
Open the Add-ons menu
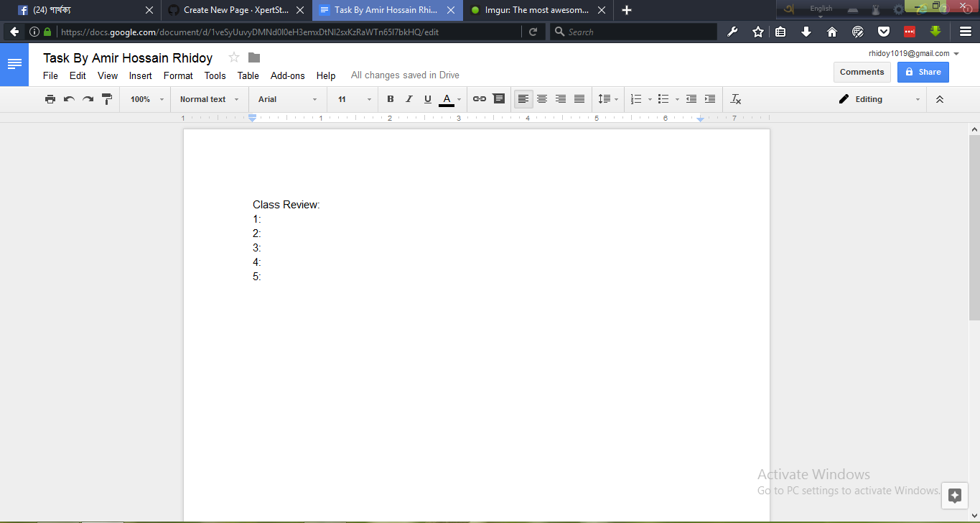[x=288, y=75]
